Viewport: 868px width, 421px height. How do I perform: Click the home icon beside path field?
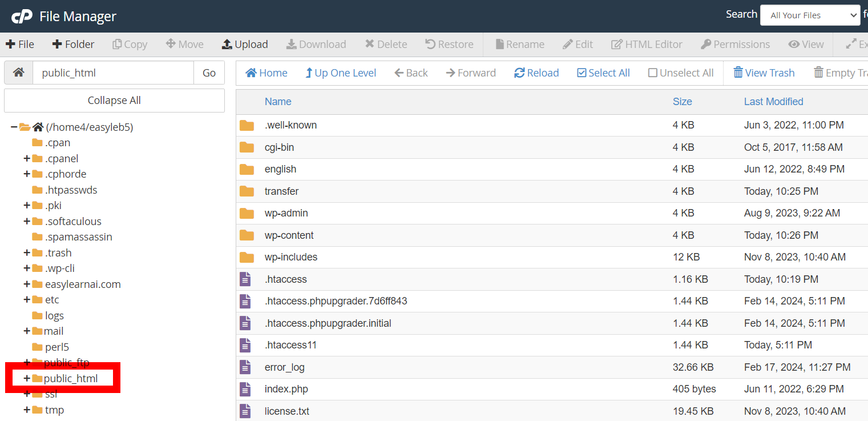point(19,73)
